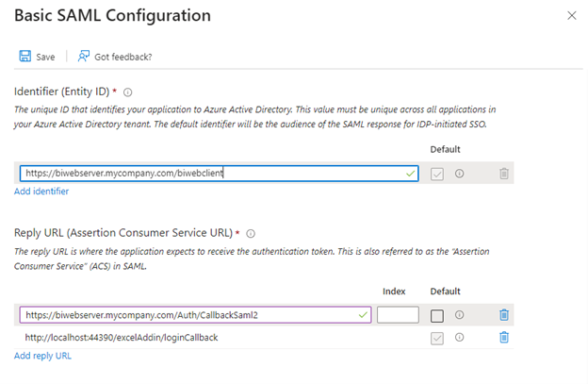
Task: Toggle Default checkbox for localhost reply URL
Action: (436, 337)
